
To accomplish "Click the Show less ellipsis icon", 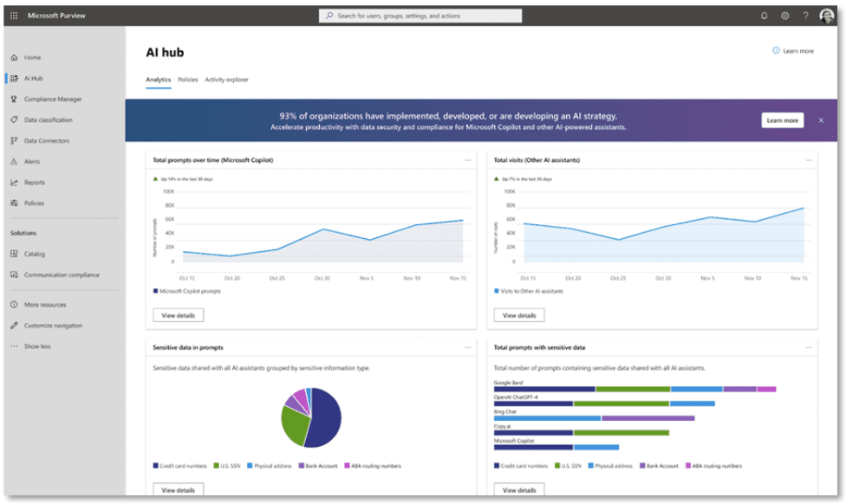I will click(14, 346).
